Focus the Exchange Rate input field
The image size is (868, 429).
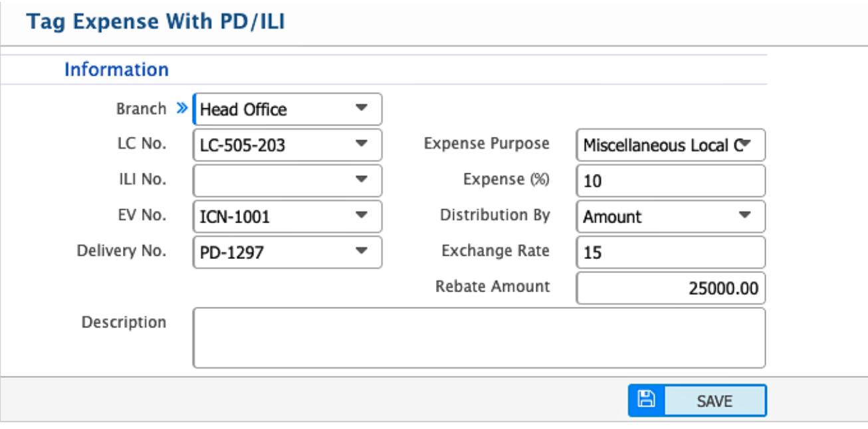click(670, 252)
